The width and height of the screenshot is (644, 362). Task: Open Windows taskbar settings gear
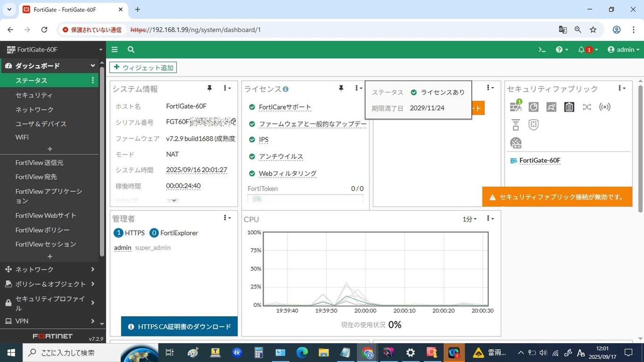(410, 353)
